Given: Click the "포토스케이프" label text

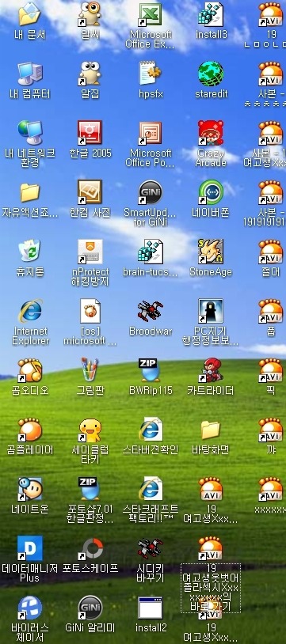Looking at the screenshot, I should pos(90,568).
